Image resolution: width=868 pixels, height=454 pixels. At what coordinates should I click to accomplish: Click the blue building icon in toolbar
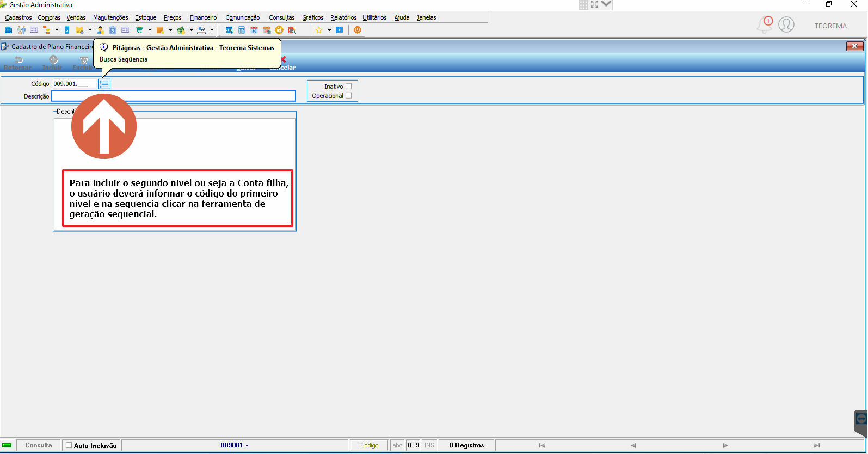[x=9, y=30]
